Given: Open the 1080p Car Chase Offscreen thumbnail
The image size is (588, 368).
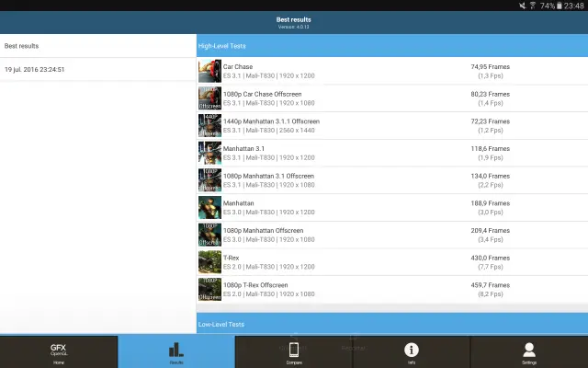Looking at the screenshot, I should (x=209, y=98).
